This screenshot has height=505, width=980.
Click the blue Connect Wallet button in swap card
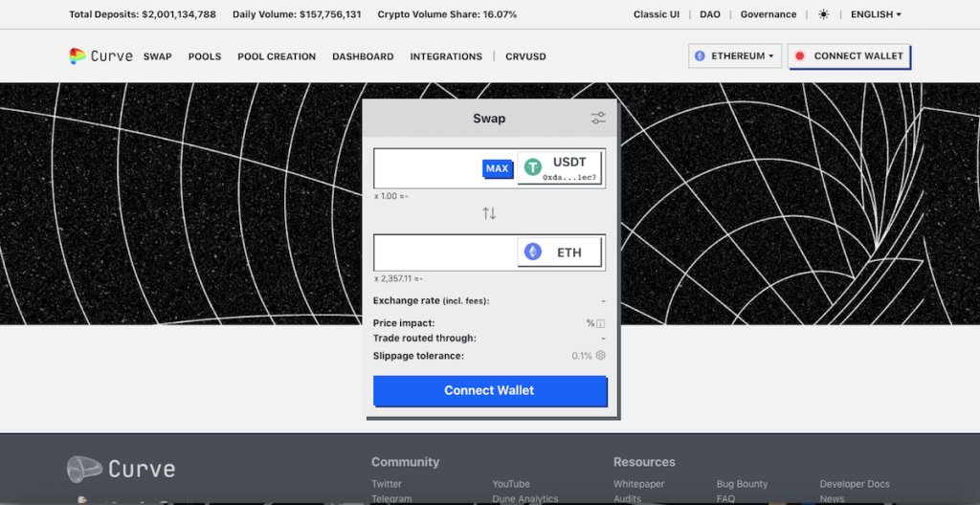[489, 390]
